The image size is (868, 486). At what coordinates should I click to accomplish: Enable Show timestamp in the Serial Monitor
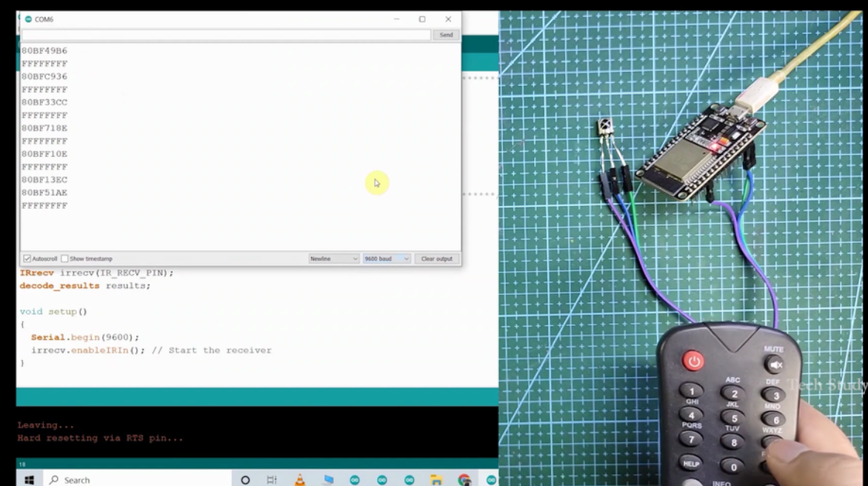point(65,258)
